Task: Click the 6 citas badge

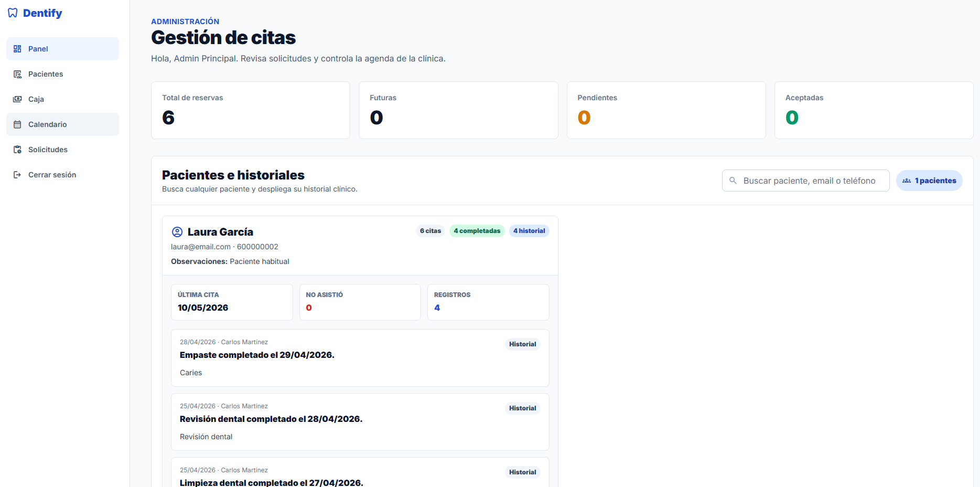Action: click(430, 231)
